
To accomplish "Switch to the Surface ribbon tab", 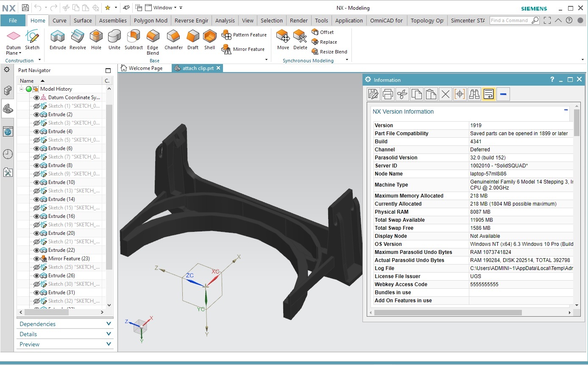I will 83,20.
